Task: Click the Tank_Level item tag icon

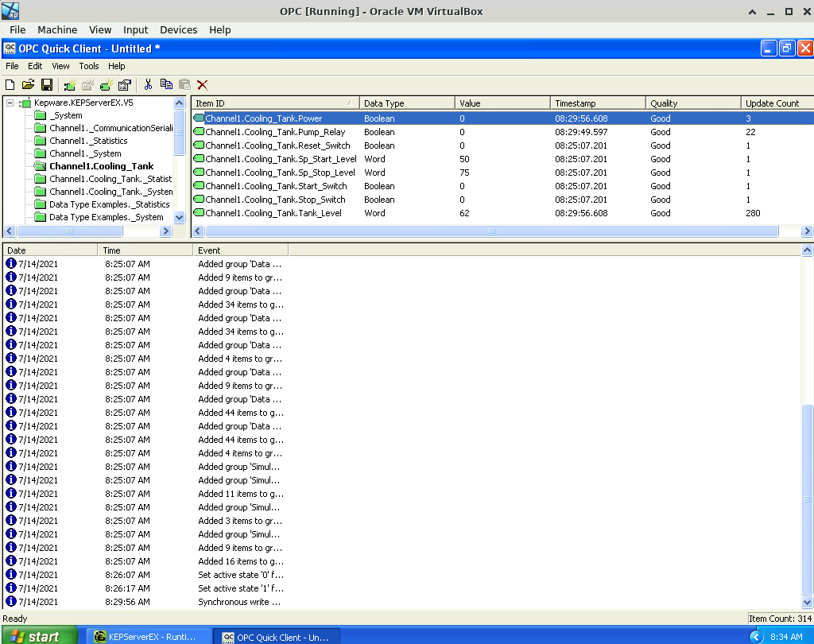Action: [x=198, y=213]
